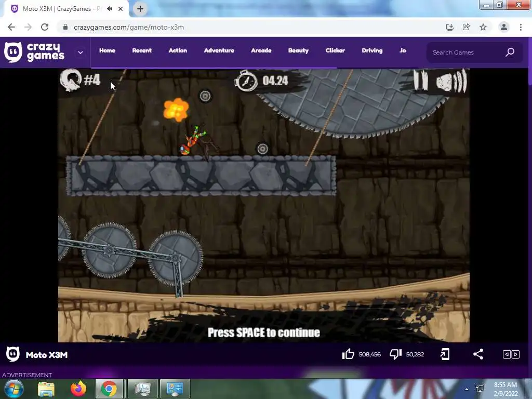Open the Arcade games category
532x399 pixels.
pos(261,50)
